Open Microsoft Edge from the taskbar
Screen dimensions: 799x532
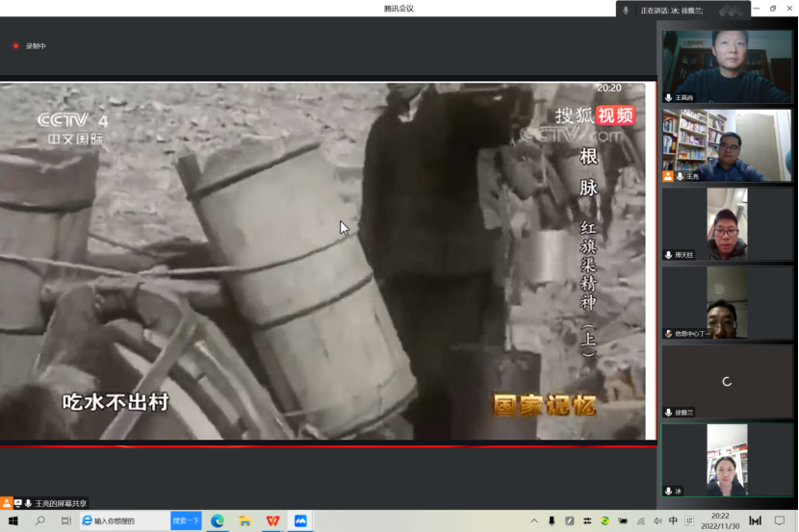click(218, 520)
